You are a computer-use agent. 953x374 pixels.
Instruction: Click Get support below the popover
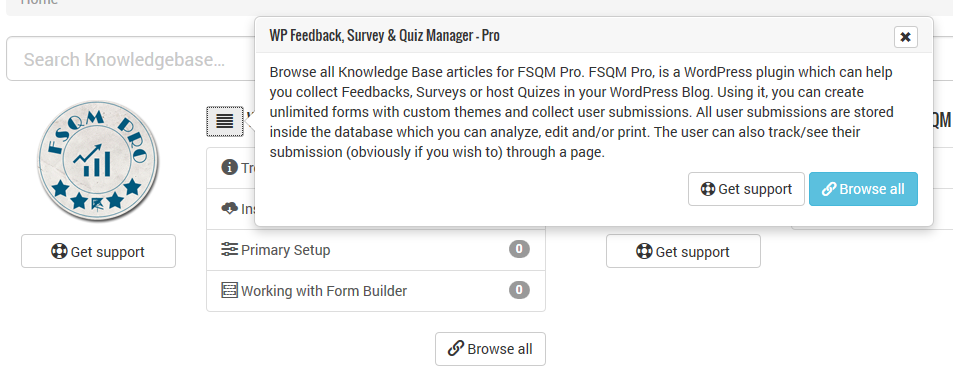(683, 251)
